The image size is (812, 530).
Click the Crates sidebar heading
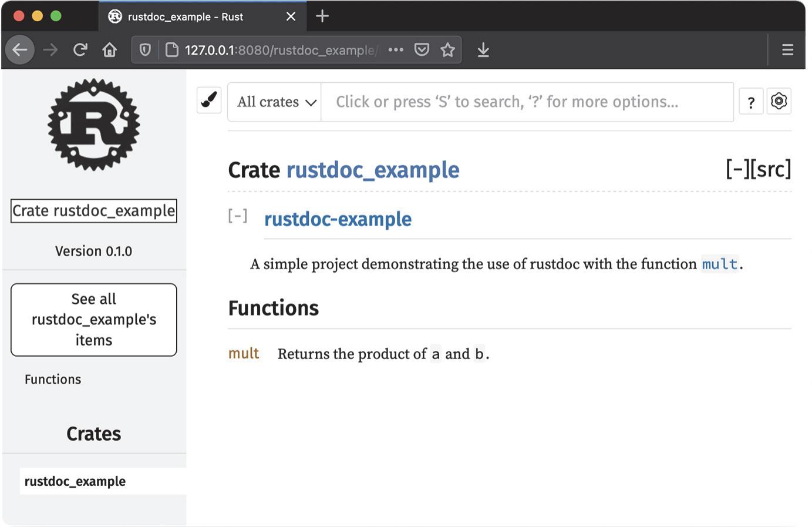(94, 434)
